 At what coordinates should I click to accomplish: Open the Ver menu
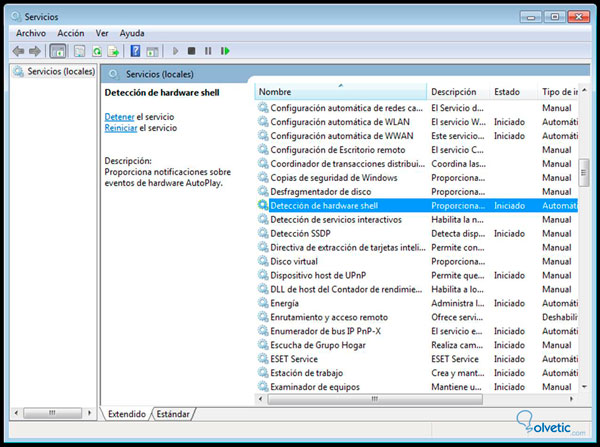click(x=102, y=33)
